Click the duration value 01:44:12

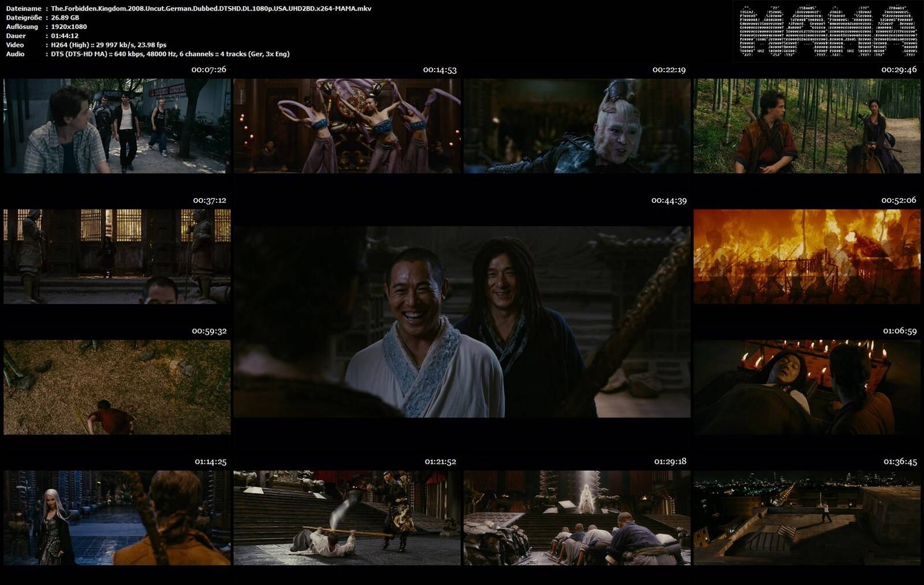click(66, 36)
